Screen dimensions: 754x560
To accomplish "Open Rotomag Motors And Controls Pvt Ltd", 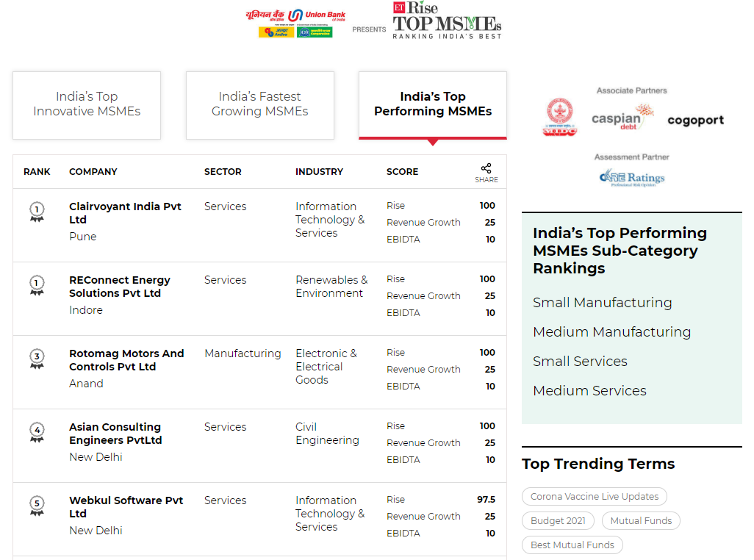I will pyautogui.click(x=126, y=360).
